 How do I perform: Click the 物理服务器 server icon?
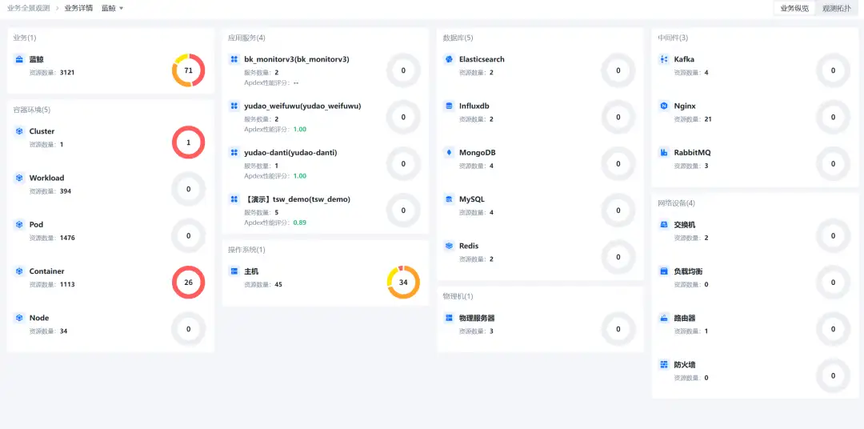(449, 318)
